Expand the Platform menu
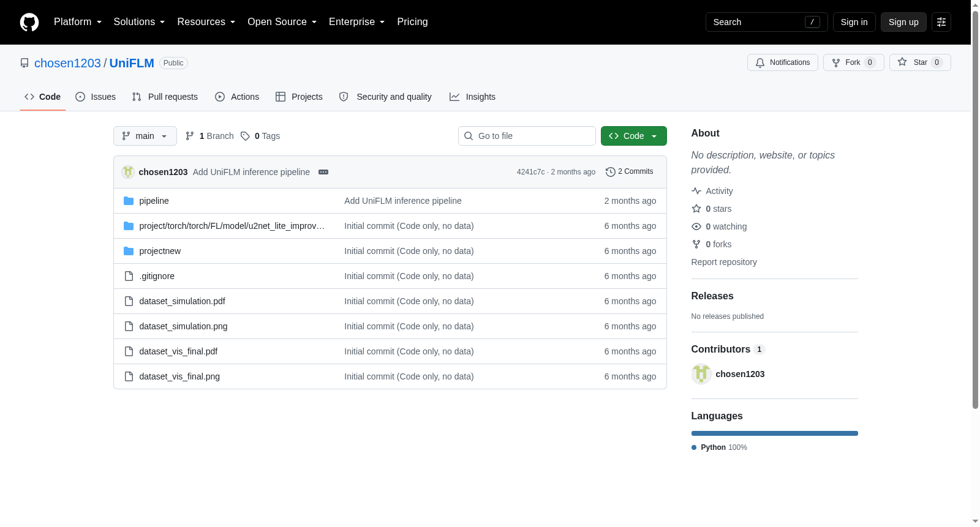The image size is (980, 527). 78,22
